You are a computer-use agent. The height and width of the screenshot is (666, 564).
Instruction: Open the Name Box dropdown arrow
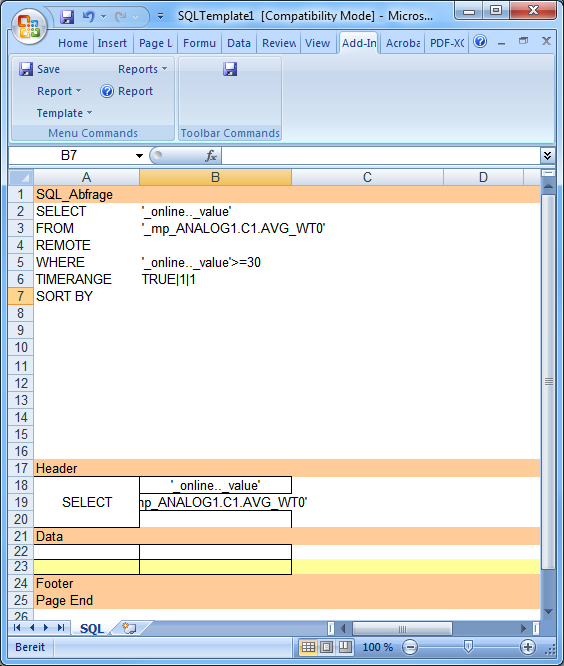(139, 156)
